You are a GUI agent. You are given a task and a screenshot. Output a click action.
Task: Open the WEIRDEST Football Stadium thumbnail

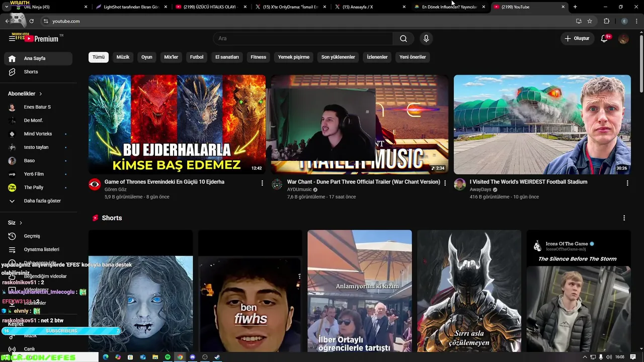point(542,125)
